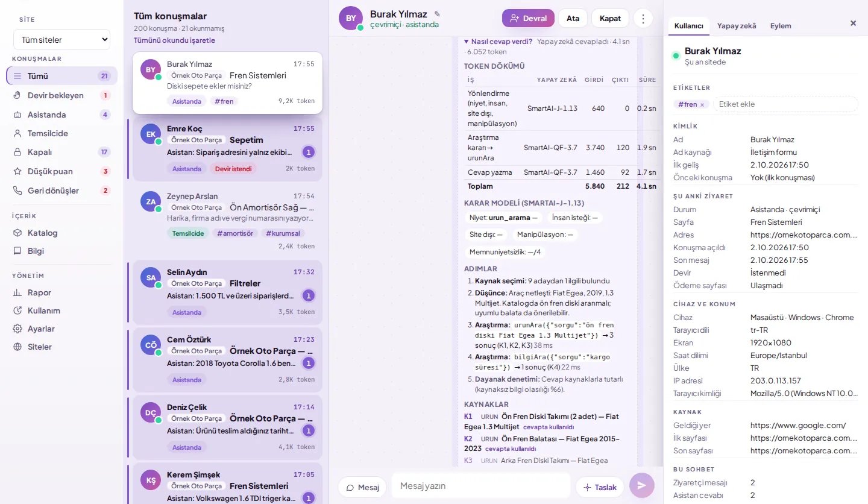868x504 pixels.
Task: Toggle the Mesaj mode button
Action: click(x=362, y=487)
